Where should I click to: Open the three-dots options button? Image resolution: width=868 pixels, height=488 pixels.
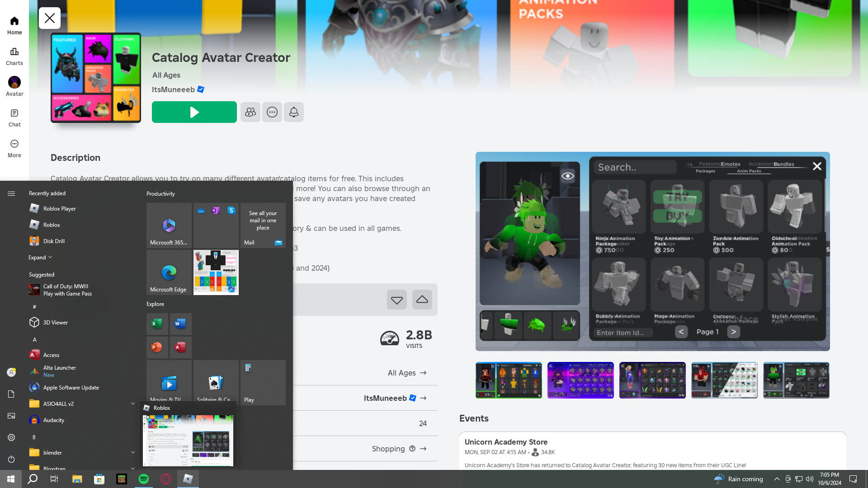272,112
